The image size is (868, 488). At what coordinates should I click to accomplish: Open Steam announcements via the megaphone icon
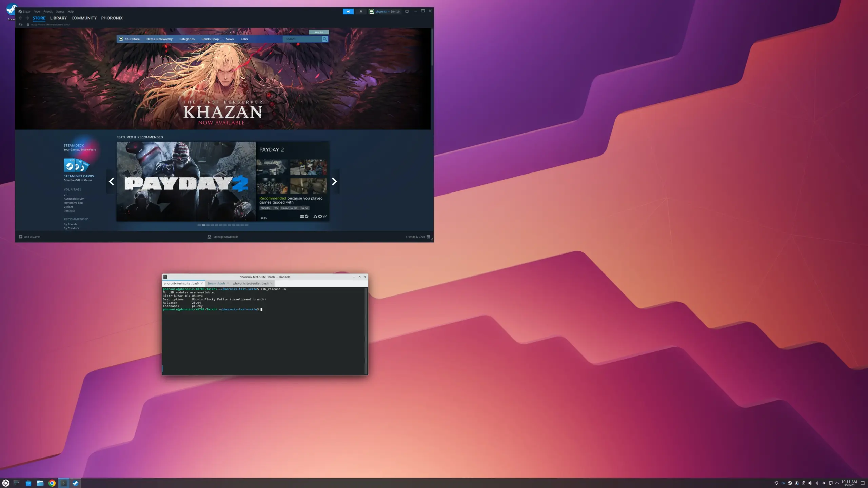[x=348, y=11]
